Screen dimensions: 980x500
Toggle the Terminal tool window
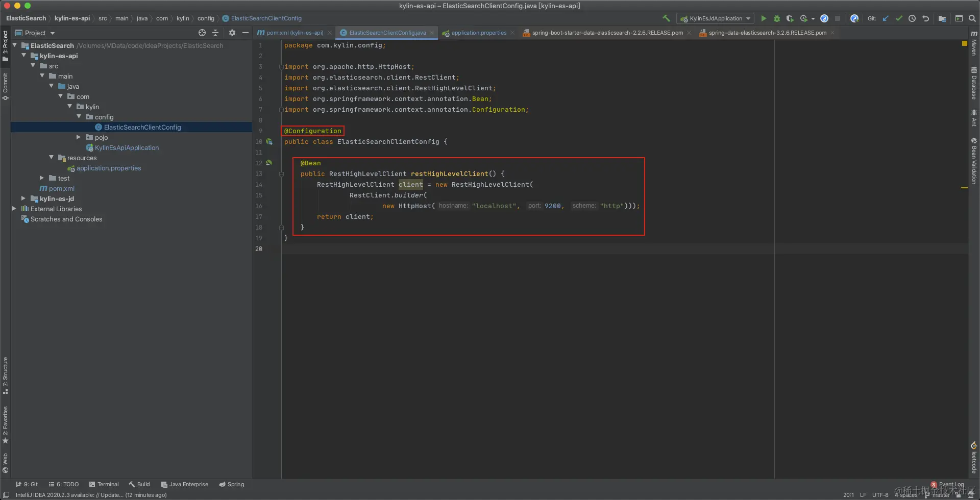pyautogui.click(x=104, y=484)
